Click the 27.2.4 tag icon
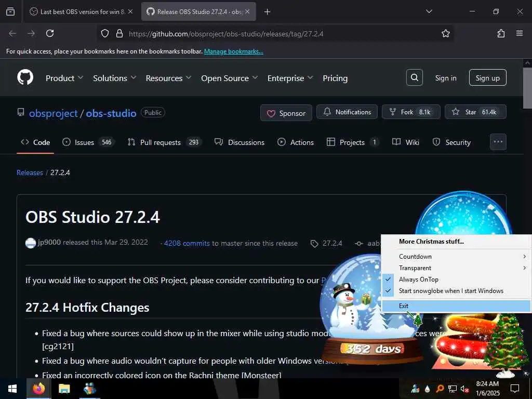 click(x=314, y=244)
